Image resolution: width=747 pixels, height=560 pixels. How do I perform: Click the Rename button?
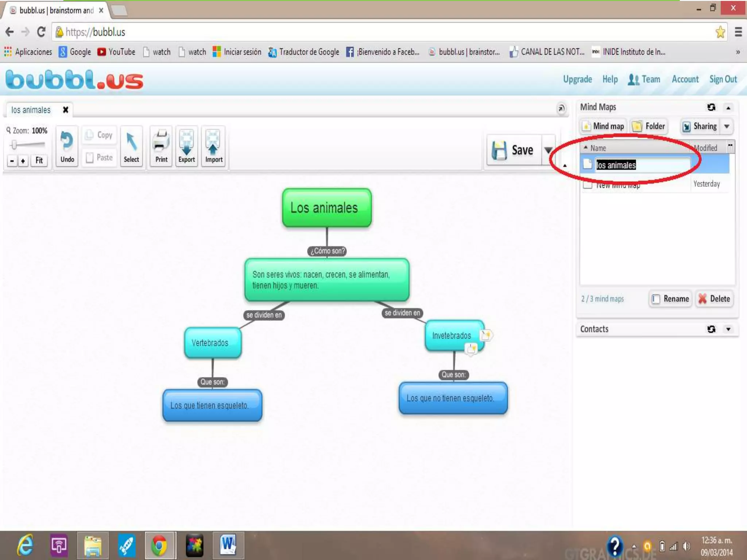point(670,299)
